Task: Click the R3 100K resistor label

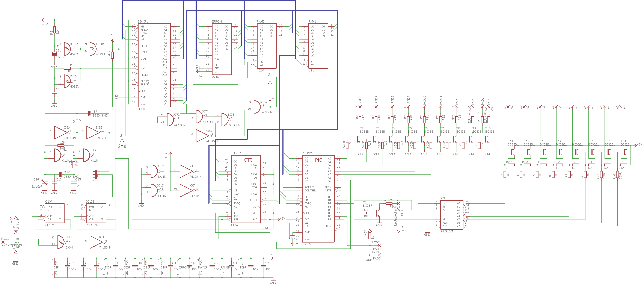Action: pos(70,71)
